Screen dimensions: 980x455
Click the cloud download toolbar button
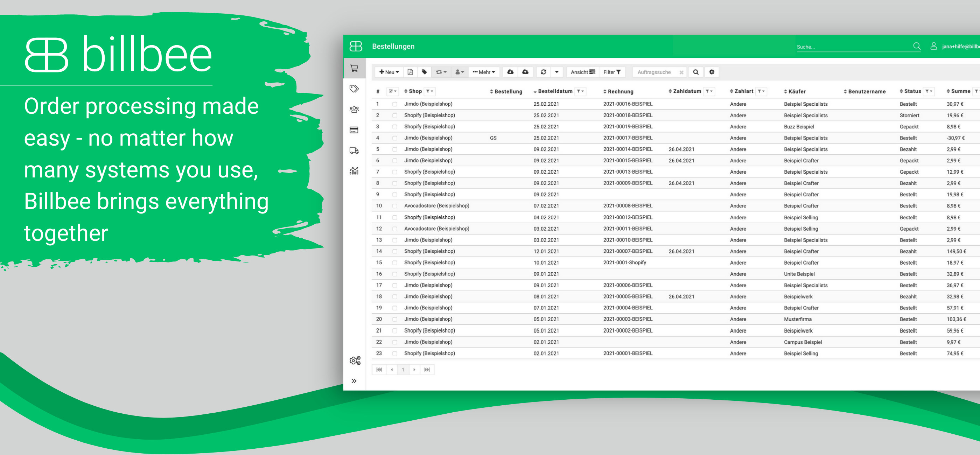510,72
